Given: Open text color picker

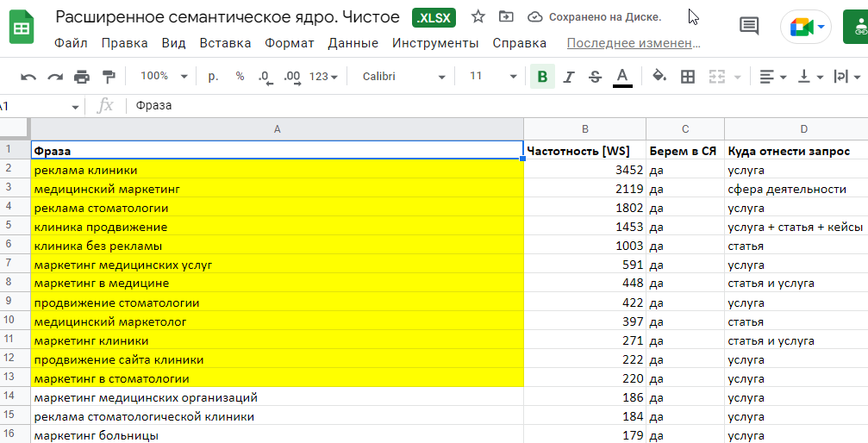Looking at the screenshot, I should (622, 77).
